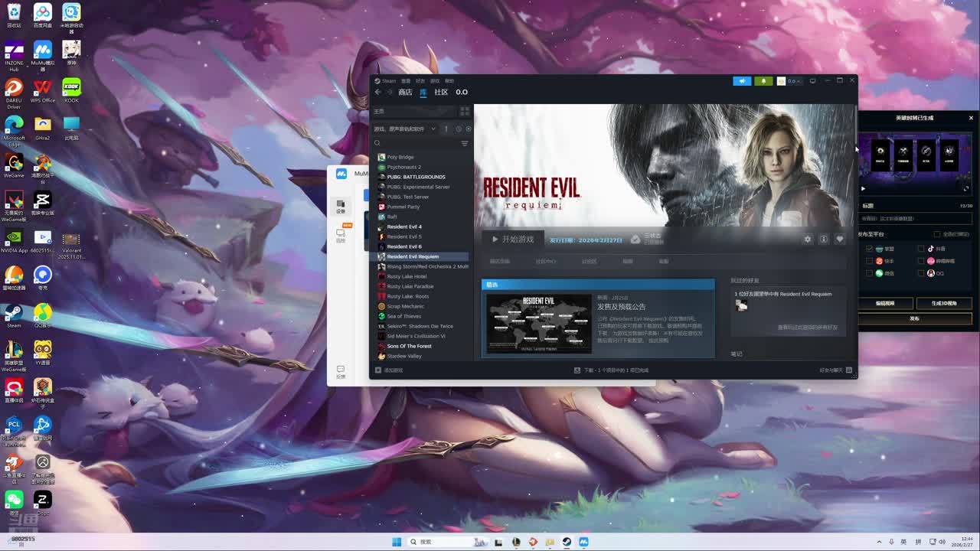The height and width of the screenshot is (551, 980).
Task: Click the Steam announcements megaphone button
Action: click(x=741, y=81)
